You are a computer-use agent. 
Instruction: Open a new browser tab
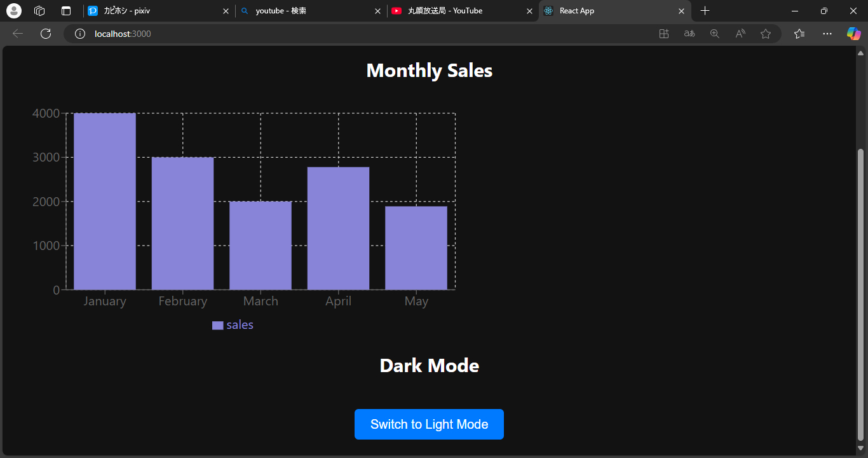point(705,11)
